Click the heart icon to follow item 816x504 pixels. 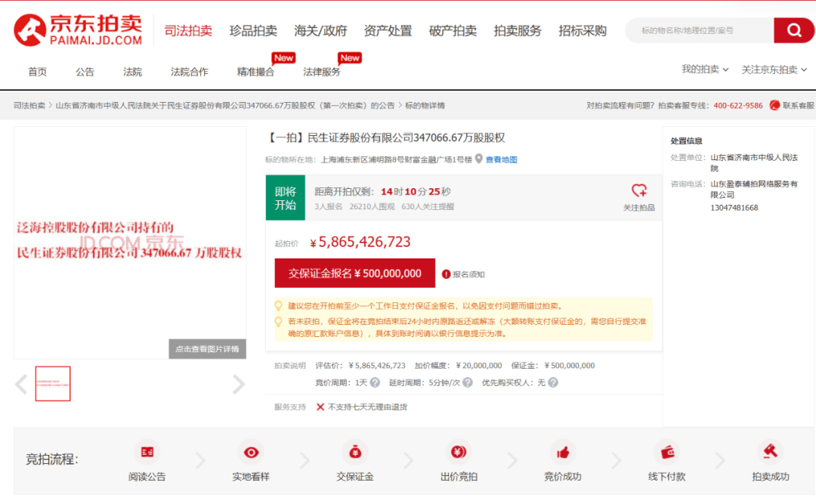click(639, 190)
